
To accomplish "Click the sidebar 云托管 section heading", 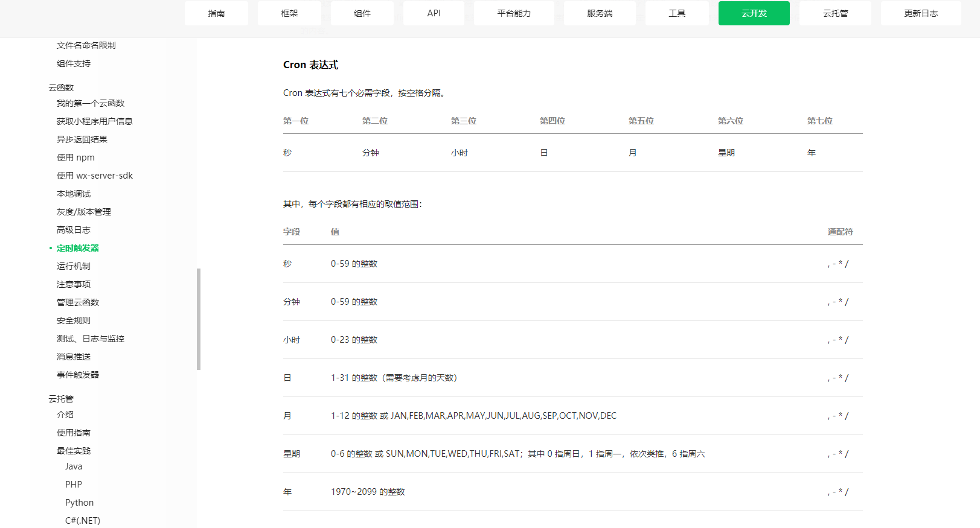I will pos(61,399).
